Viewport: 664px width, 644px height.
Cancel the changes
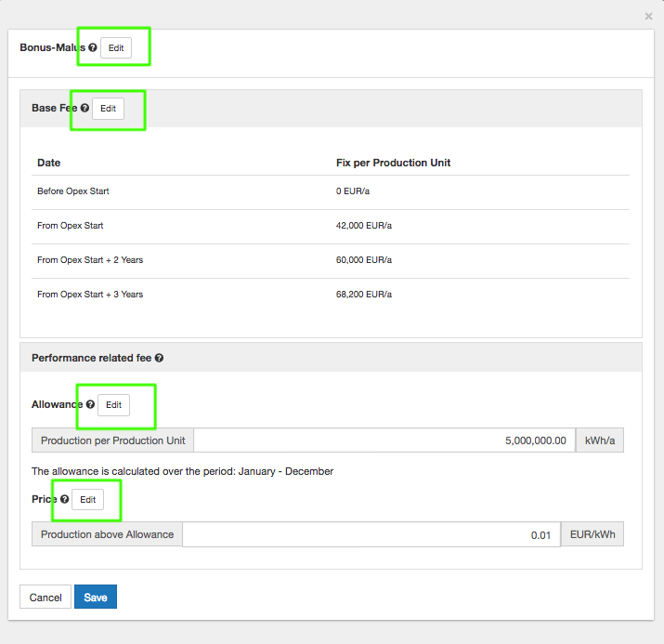pos(46,598)
